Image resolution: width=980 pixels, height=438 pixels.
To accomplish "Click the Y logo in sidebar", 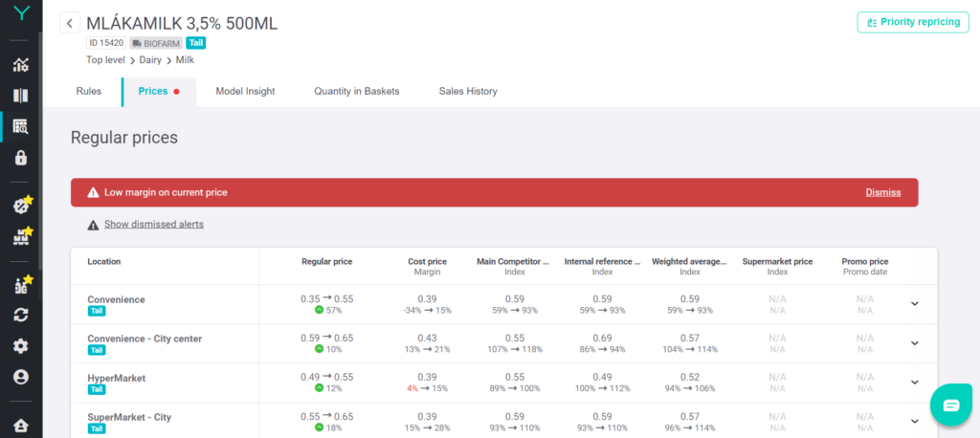I will click(21, 14).
